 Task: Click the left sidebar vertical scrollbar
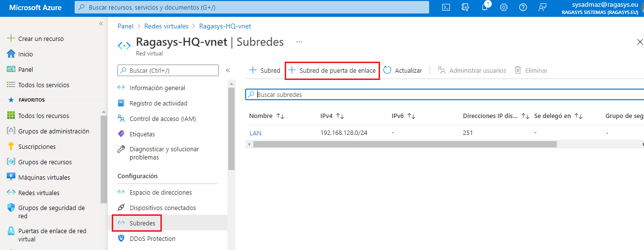[104, 159]
